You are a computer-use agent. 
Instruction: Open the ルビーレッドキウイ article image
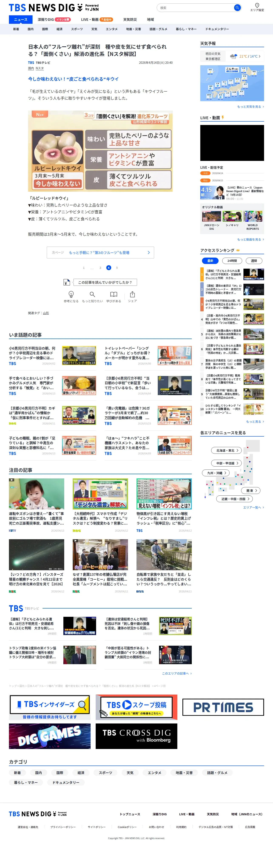click(100, 151)
